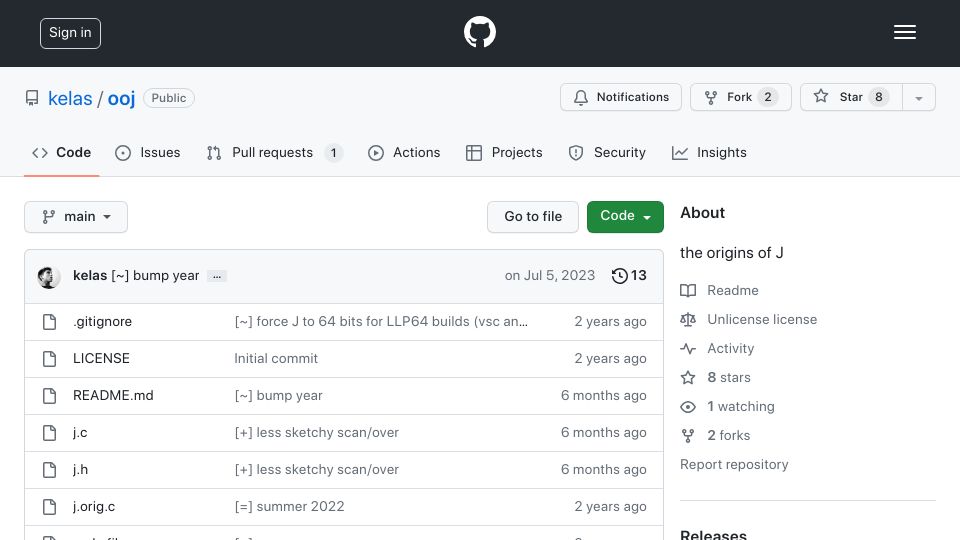
Task: Open the '[=] summer 2022' commit message
Action: (x=289, y=507)
